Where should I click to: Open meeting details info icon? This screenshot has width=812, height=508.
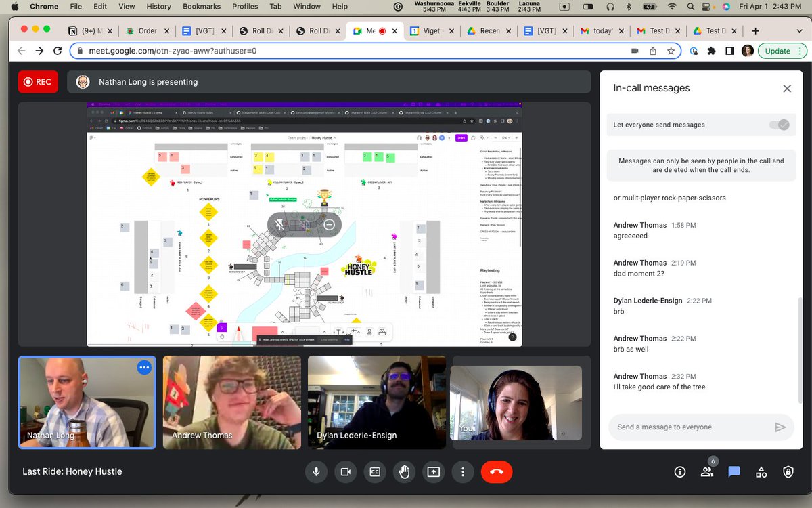680,472
